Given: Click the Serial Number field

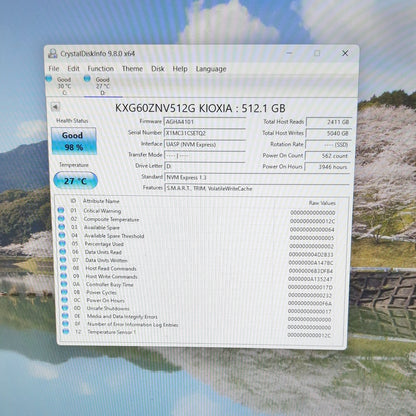Looking at the screenshot, I should [x=205, y=133].
